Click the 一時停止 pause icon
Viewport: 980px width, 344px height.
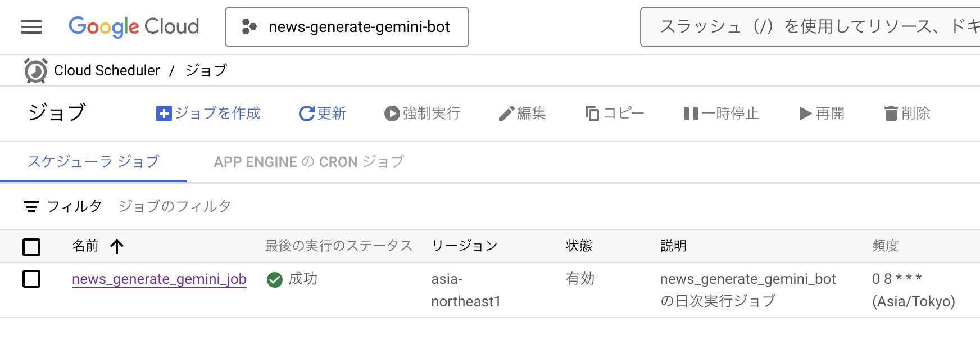(x=691, y=114)
